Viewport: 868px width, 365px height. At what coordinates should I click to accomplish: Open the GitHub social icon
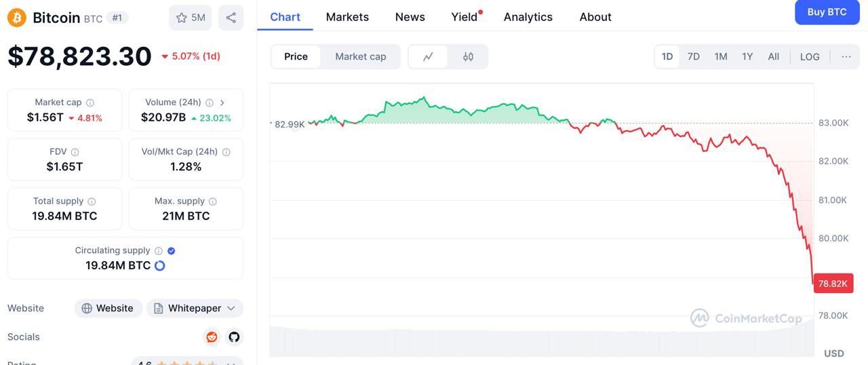(x=234, y=337)
